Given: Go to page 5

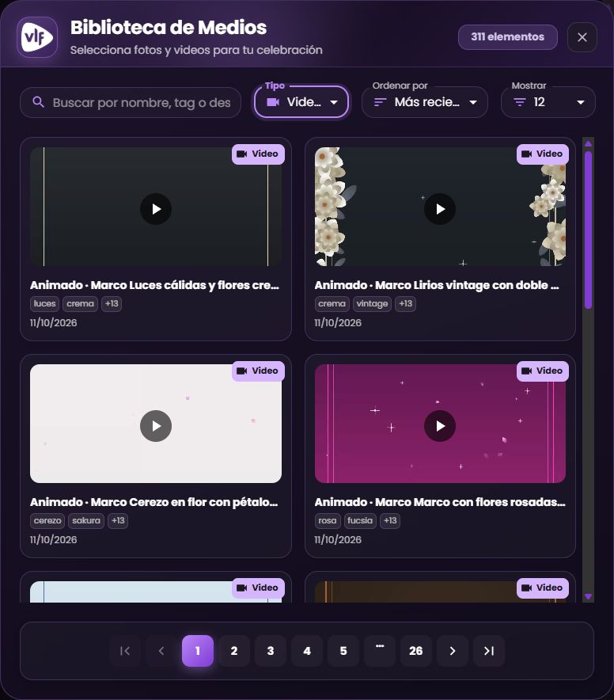Looking at the screenshot, I should tap(343, 651).
